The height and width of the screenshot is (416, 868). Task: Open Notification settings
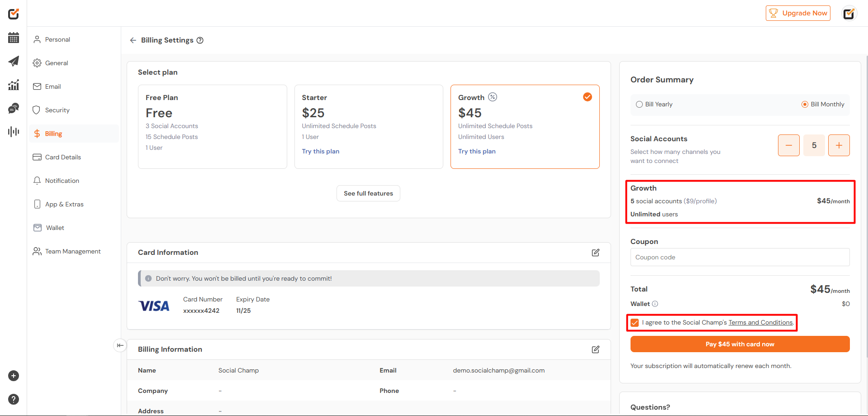(74, 181)
